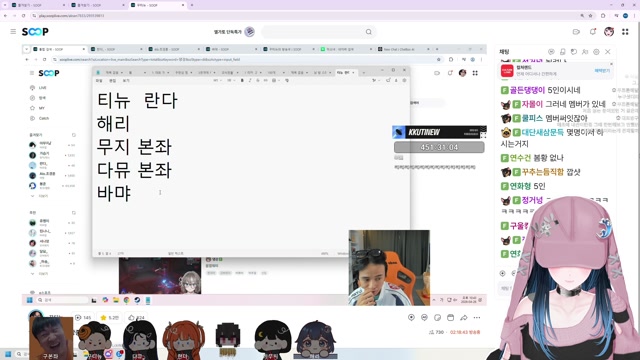Viewport: 640px width, 360px height.
Task: View site information icon in address bar
Action: coord(35,16)
